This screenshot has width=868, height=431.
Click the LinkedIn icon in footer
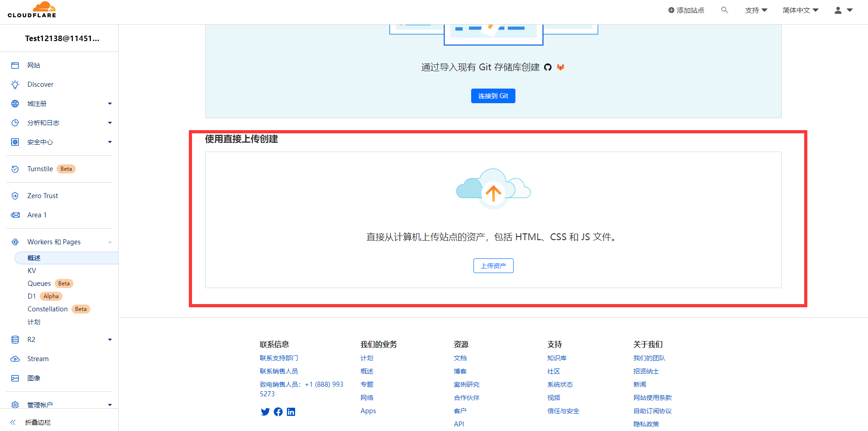[x=291, y=412]
